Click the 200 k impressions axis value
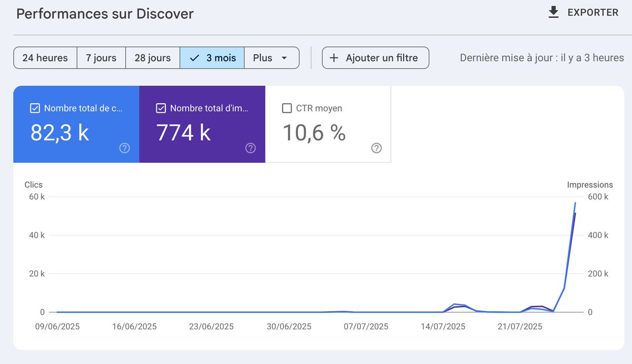The height and width of the screenshot is (364, 632). pyautogui.click(x=598, y=274)
